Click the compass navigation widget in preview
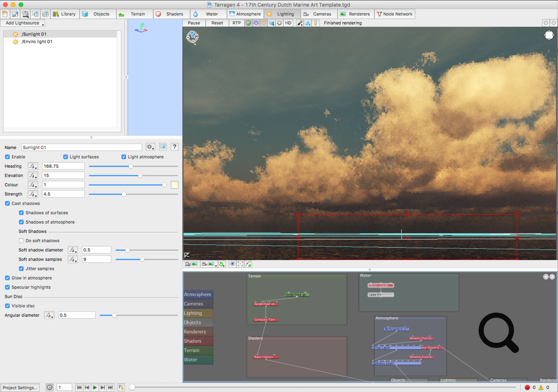This screenshot has height=392, width=558. 192,37
